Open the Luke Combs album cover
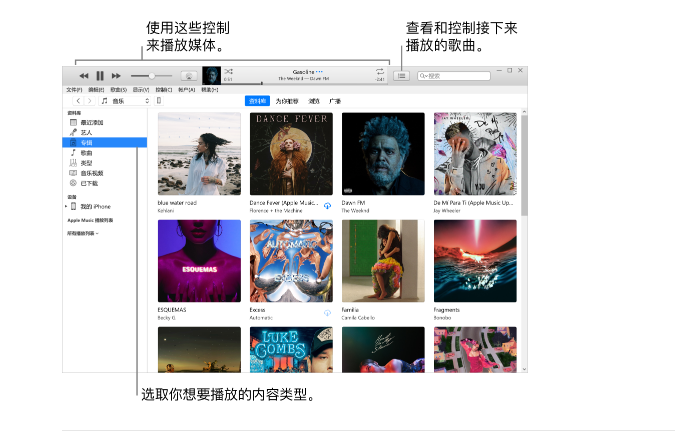 (291, 350)
